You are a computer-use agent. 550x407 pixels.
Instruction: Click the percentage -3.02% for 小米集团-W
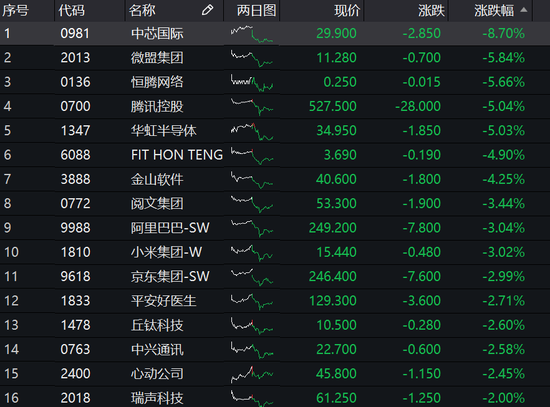[504, 252]
